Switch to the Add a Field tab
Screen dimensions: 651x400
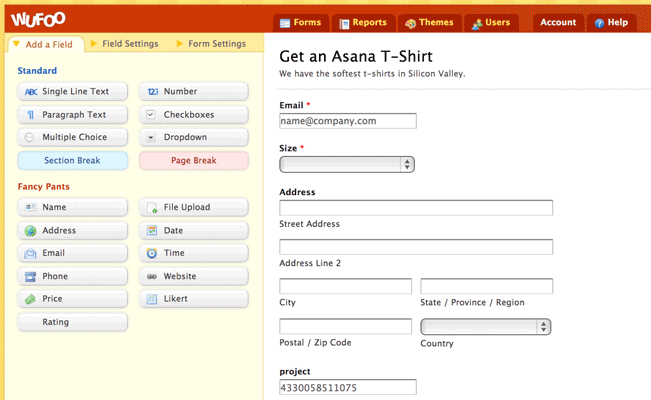[x=46, y=44]
